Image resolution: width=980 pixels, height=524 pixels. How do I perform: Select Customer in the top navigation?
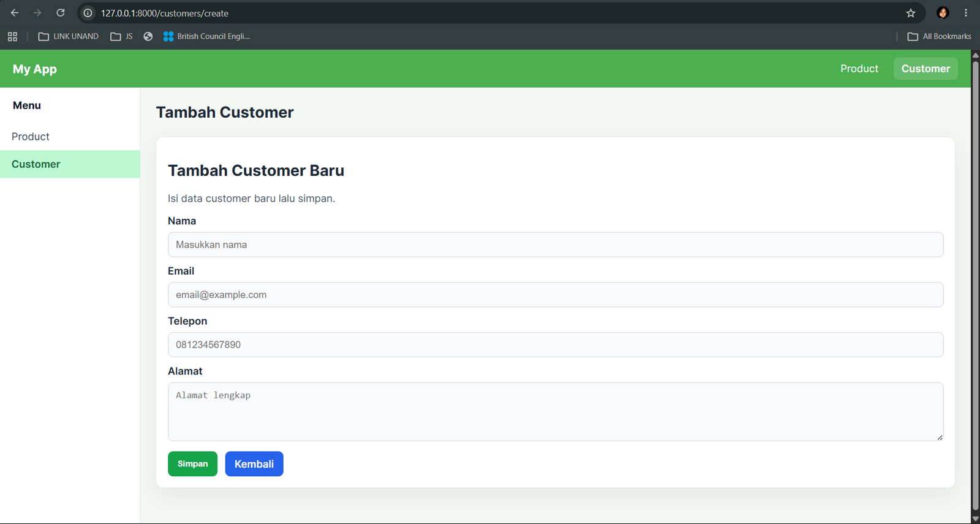tap(925, 69)
